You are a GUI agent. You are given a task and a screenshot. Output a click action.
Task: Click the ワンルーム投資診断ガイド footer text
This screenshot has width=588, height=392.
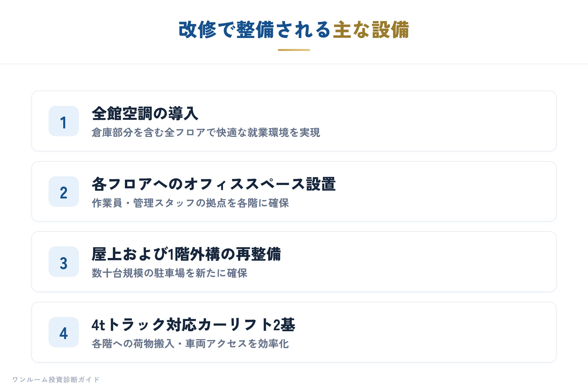[x=56, y=380]
